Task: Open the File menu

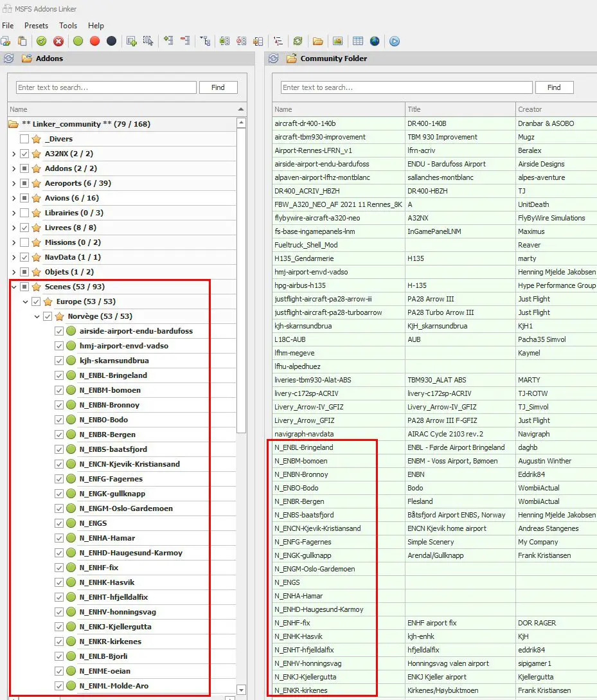Action: pos(8,26)
